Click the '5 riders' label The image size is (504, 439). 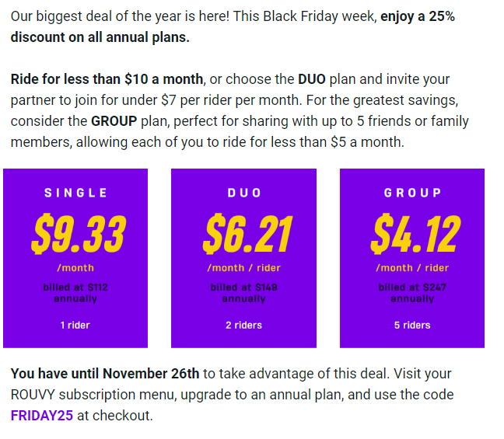[412, 325]
